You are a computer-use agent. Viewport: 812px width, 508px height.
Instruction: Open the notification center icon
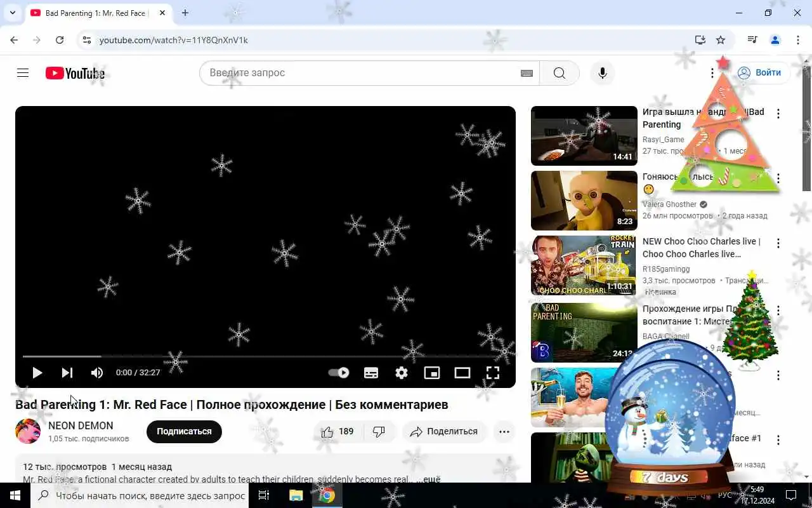(791, 495)
